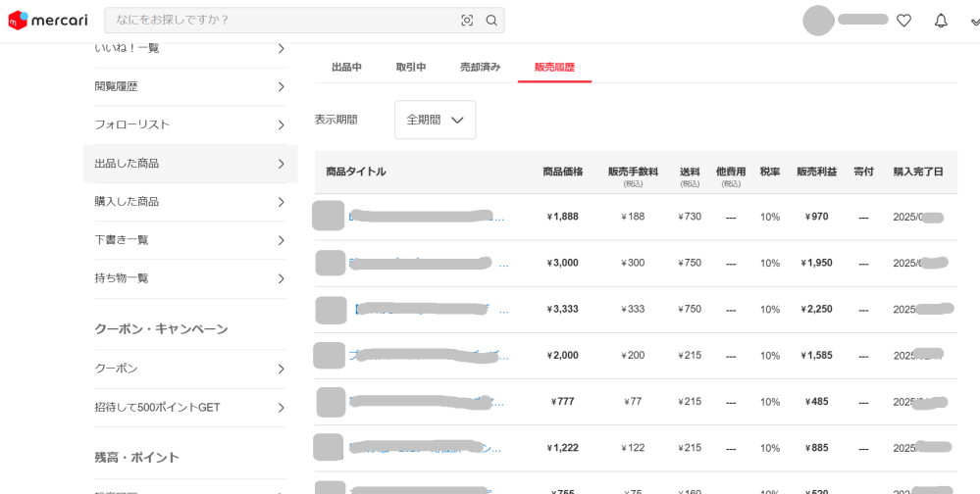Screen dimensions: 980x494
Task: Open the 全期間 period dropdown
Action: coord(435,120)
